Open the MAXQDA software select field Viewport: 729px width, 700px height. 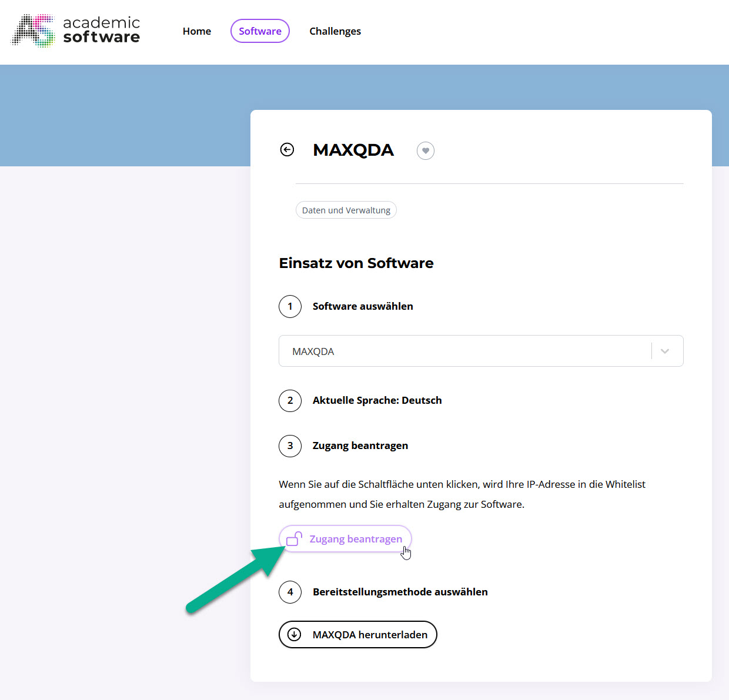pyautogui.click(x=464, y=351)
